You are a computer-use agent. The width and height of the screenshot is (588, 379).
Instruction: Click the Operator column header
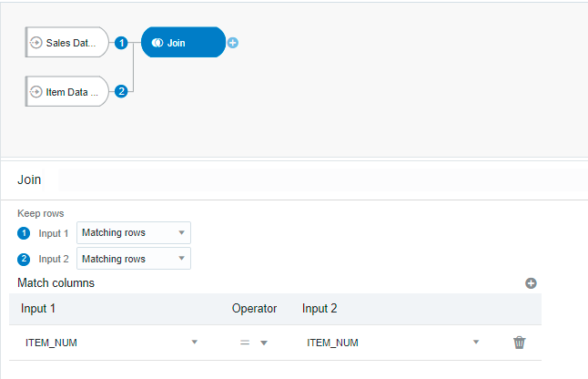click(x=254, y=309)
